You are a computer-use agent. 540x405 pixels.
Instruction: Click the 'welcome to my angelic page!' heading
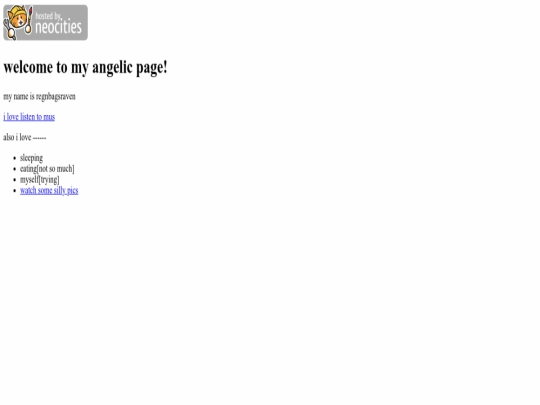coord(85,67)
